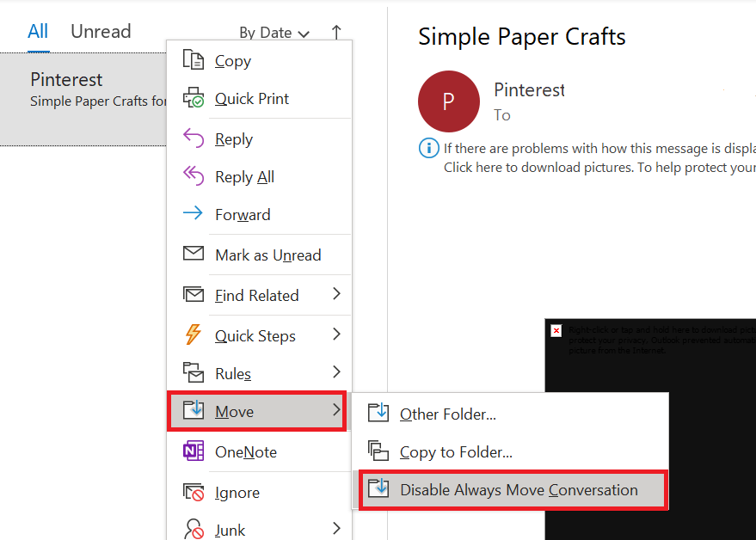Click the blocked image download placeholder text
This screenshot has width=756, height=540.
[662, 340]
